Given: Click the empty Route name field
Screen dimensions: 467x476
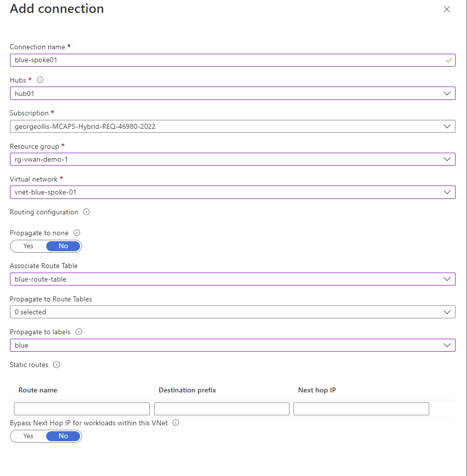Looking at the screenshot, I should (81, 408).
